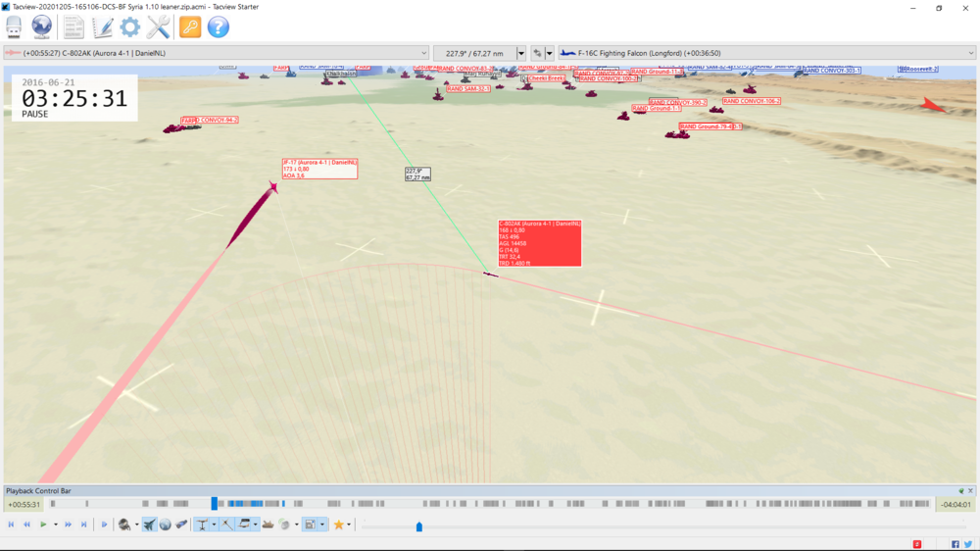
Task: Close the Playback Control Bar panel
Action: 970,491
